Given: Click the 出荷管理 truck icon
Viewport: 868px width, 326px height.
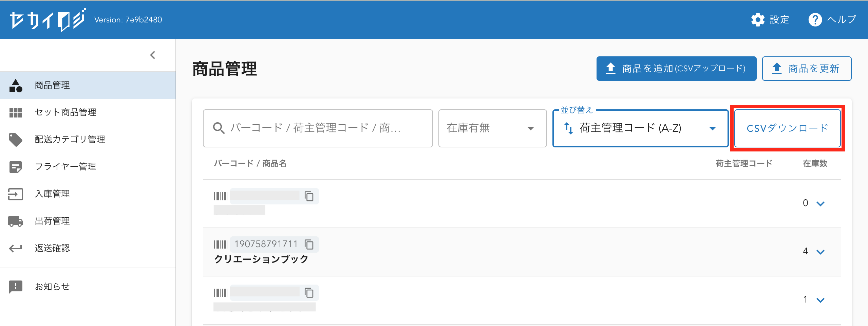Looking at the screenshot, I should pos(16,221).
